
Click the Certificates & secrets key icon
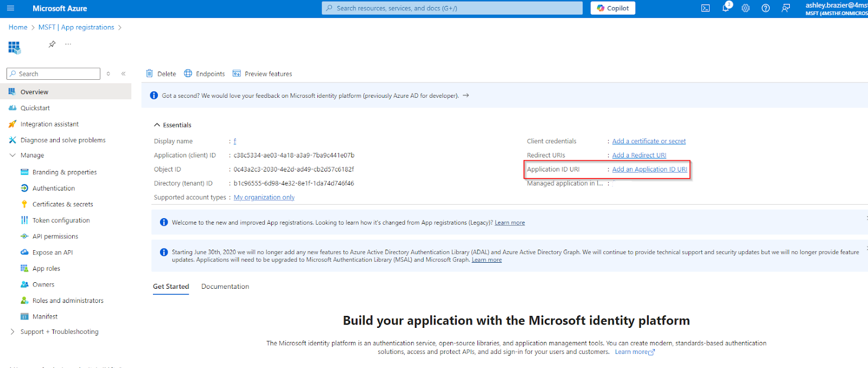(24, 204)
